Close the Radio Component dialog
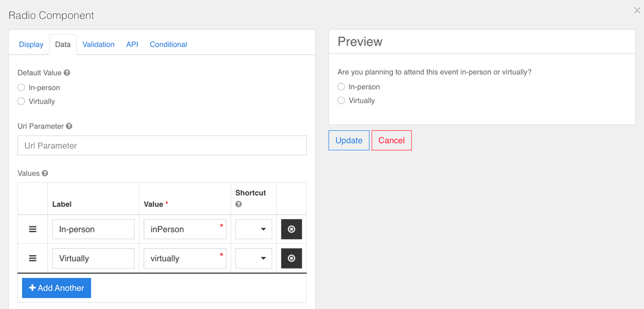This screenshot has height=309, width=644. pyautogui.click(x=637, y=11)
